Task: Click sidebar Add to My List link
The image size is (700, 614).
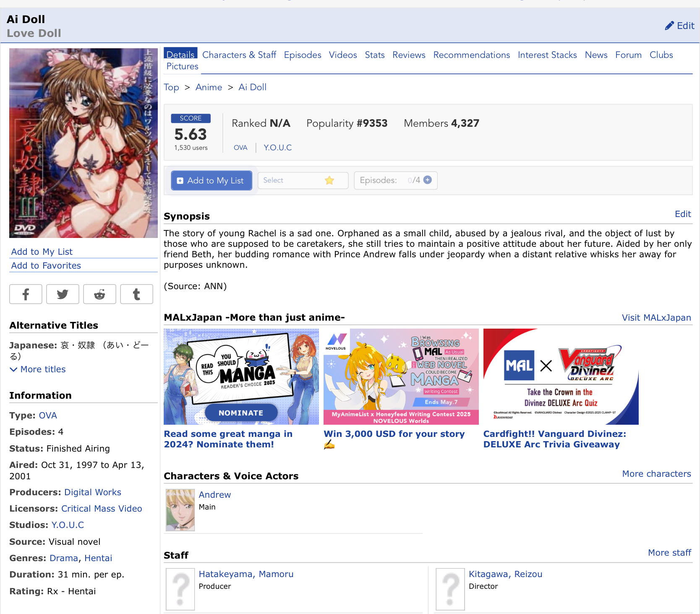Action: [x=42, y=252]
